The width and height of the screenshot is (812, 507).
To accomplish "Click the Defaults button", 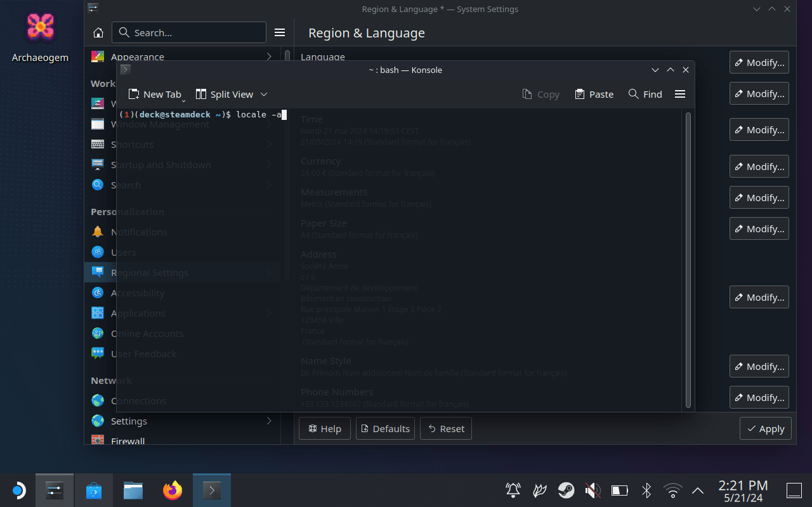I will click(x=385, y=428).
